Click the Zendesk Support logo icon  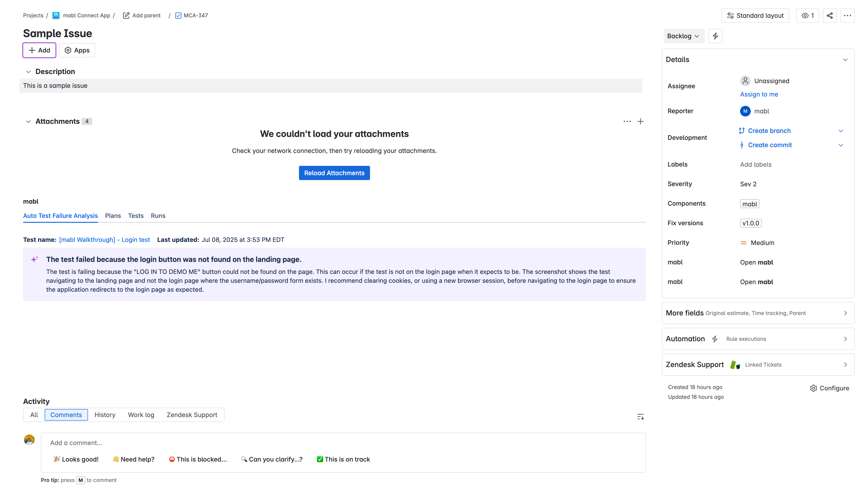coord(735,365)
